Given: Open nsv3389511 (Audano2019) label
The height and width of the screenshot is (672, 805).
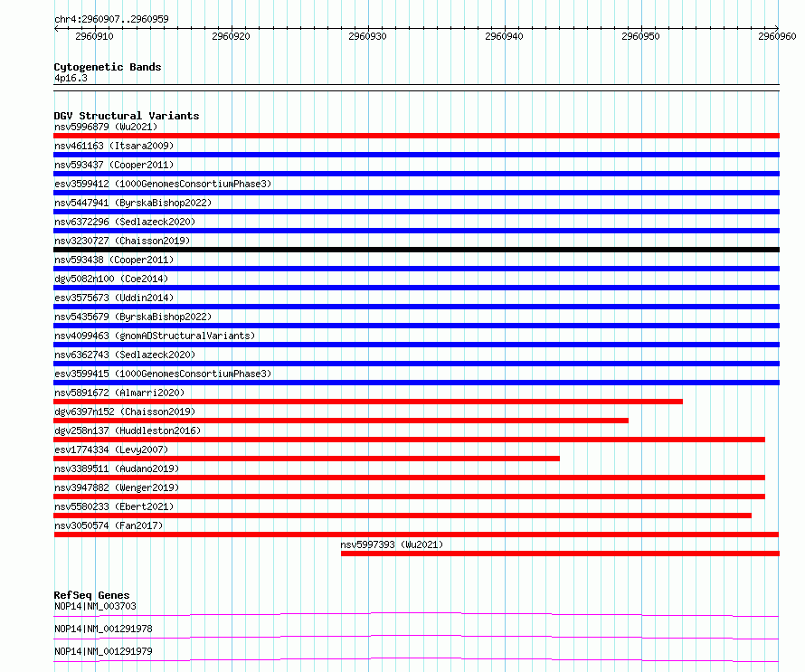Looking at the screenshot, I should pos(117,469).
